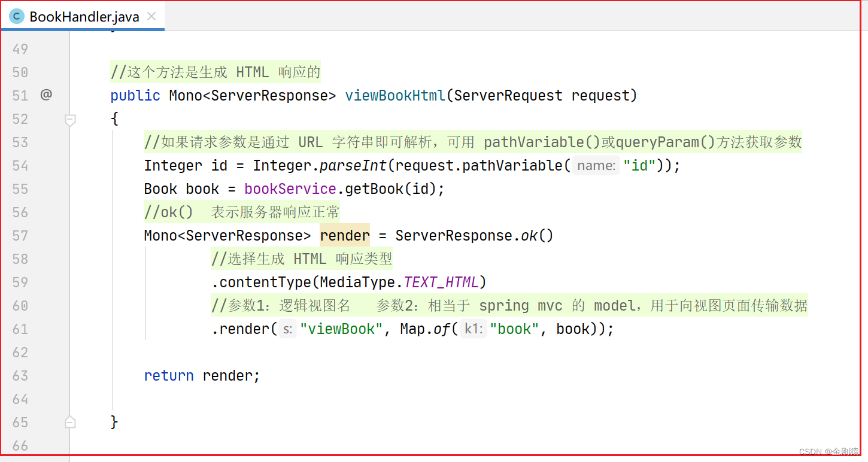Click line number 50 in the gutter

click(x=20, y=72)
